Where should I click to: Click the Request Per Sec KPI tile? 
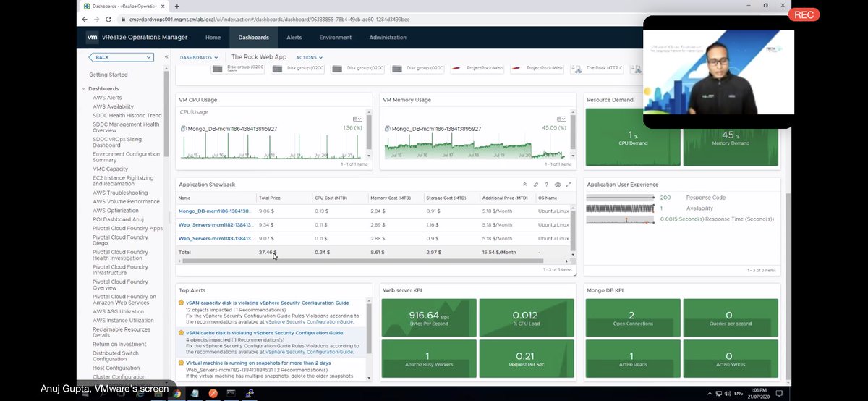(x=527, y=358)
